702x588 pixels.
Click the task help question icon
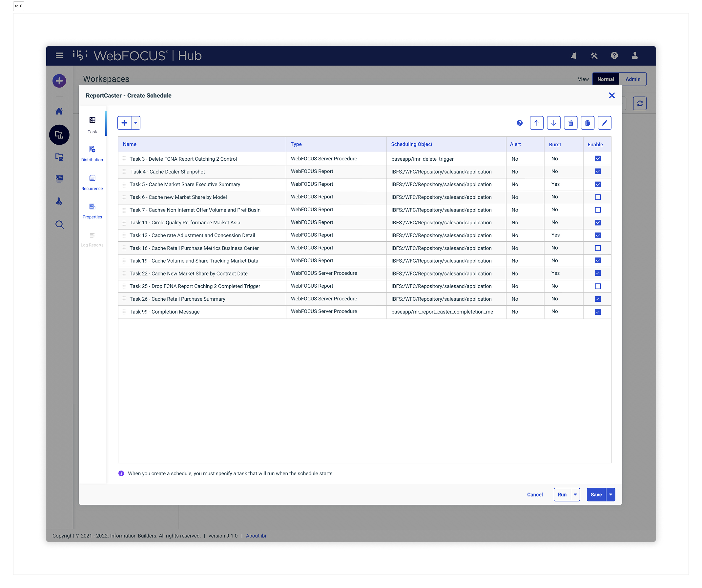tap(520, 123)
